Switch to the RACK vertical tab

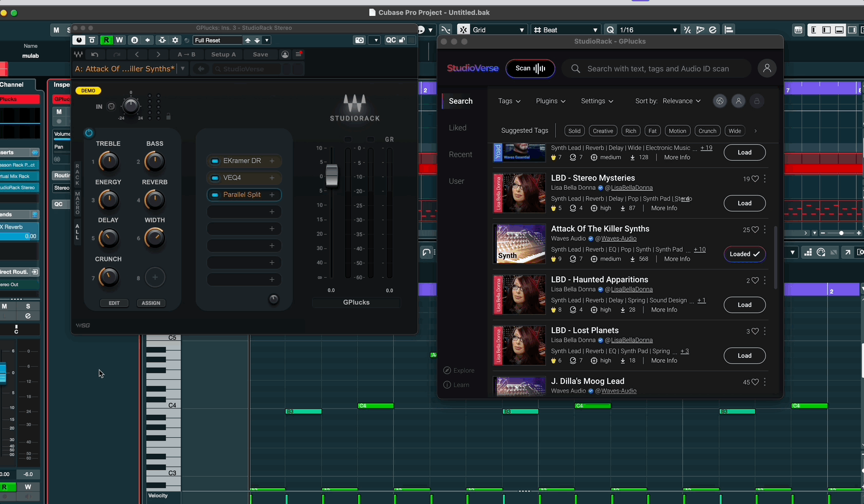click(x=78, y=175)
